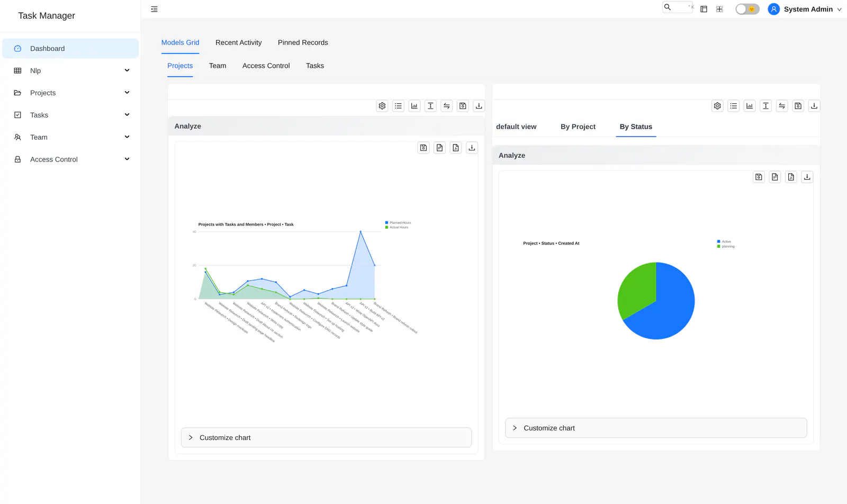The width and height of the screenshot is (847, 504).
Task: Switch to the Models Grid tab
Action: click(180, 42)
